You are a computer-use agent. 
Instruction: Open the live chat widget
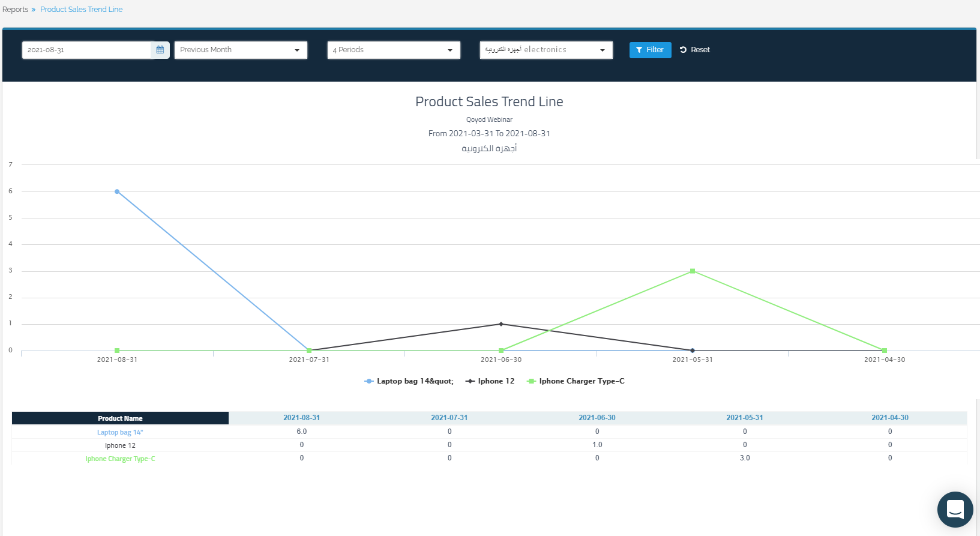955,510
